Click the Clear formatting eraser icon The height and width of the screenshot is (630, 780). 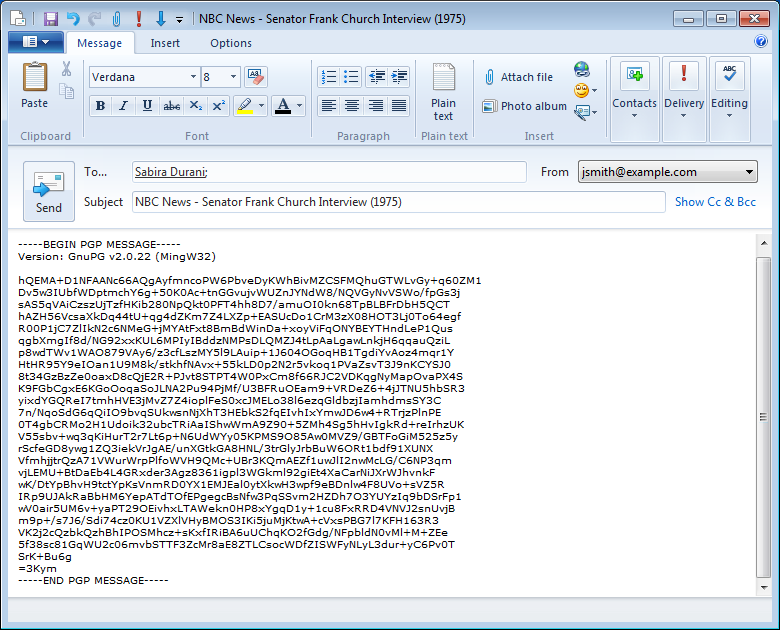pos(256,77)
